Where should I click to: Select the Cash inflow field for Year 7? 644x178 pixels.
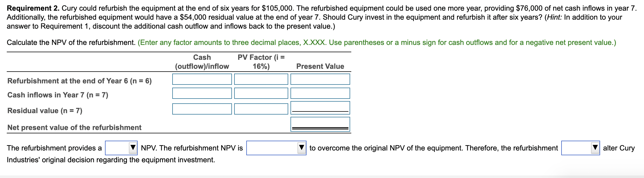pyautogui.click(x=202, y=93)
